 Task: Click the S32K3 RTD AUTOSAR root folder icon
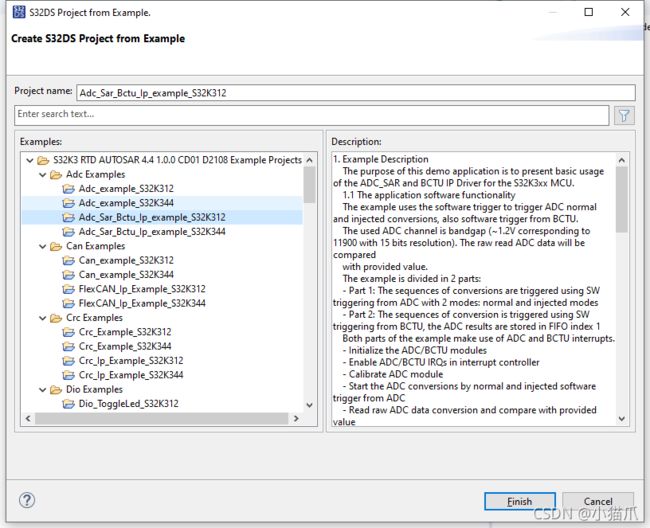43,160
